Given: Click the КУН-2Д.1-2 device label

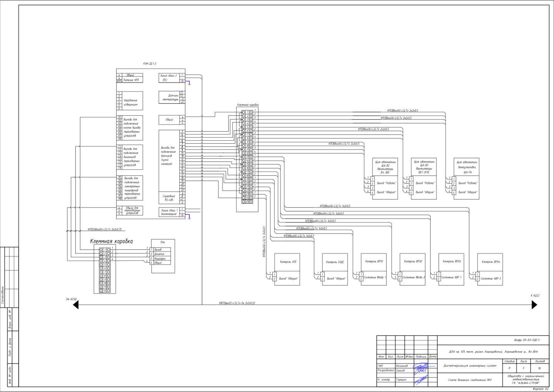Looking at the screenshot, I should click(150, 64).
